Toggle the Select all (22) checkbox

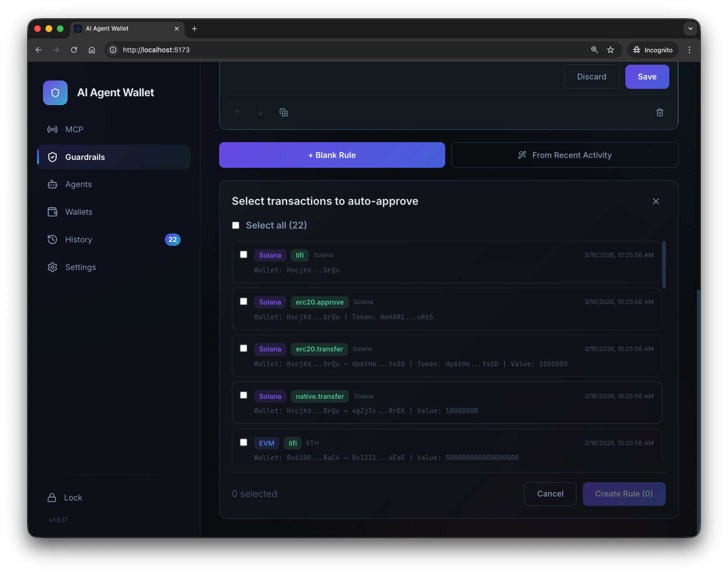tap(236, 226)
